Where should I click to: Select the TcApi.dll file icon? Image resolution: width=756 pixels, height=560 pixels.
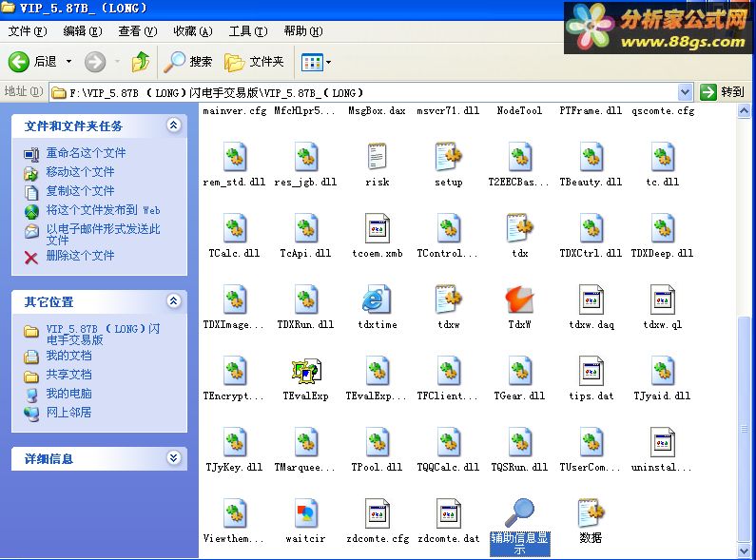306,228
